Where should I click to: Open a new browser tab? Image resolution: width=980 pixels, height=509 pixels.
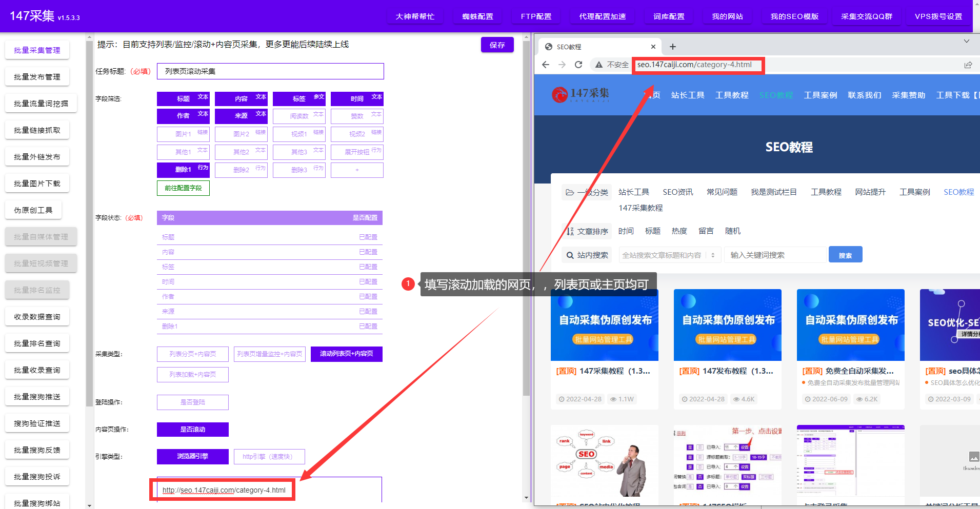[673, 47]
